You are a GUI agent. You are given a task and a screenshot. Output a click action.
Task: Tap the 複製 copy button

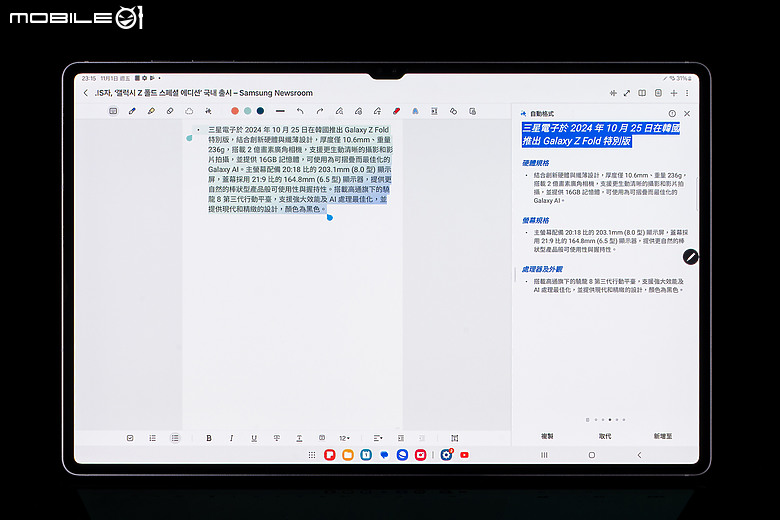[547, 436]
